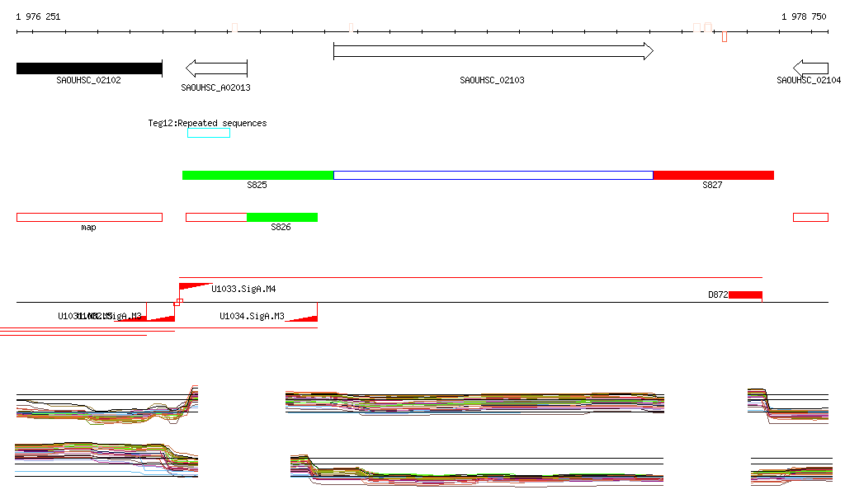Click the cyan Teg12 repeated sequences box

[x=209, y=133]
